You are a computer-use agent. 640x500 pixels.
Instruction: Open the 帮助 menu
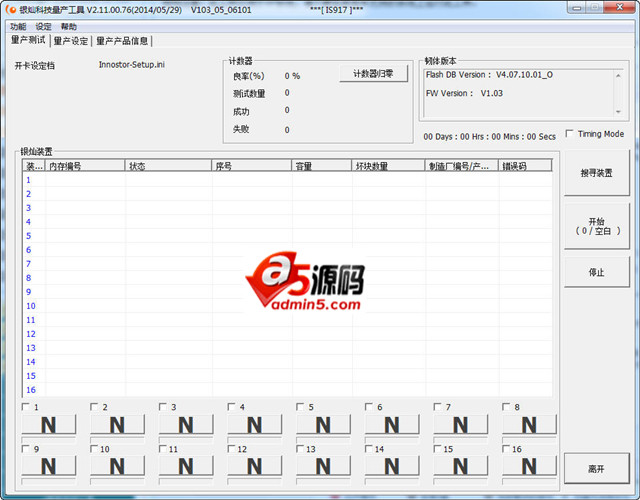click(x=69, y=27)
